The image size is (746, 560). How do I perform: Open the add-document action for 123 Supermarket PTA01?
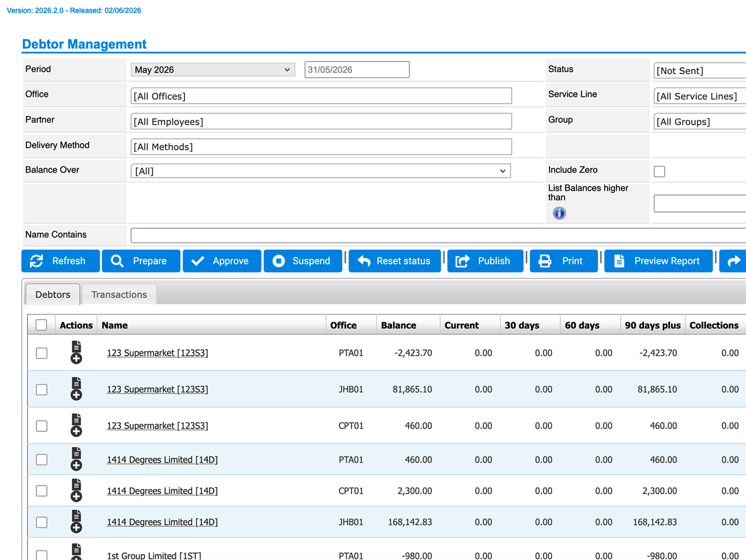(76, 353)
